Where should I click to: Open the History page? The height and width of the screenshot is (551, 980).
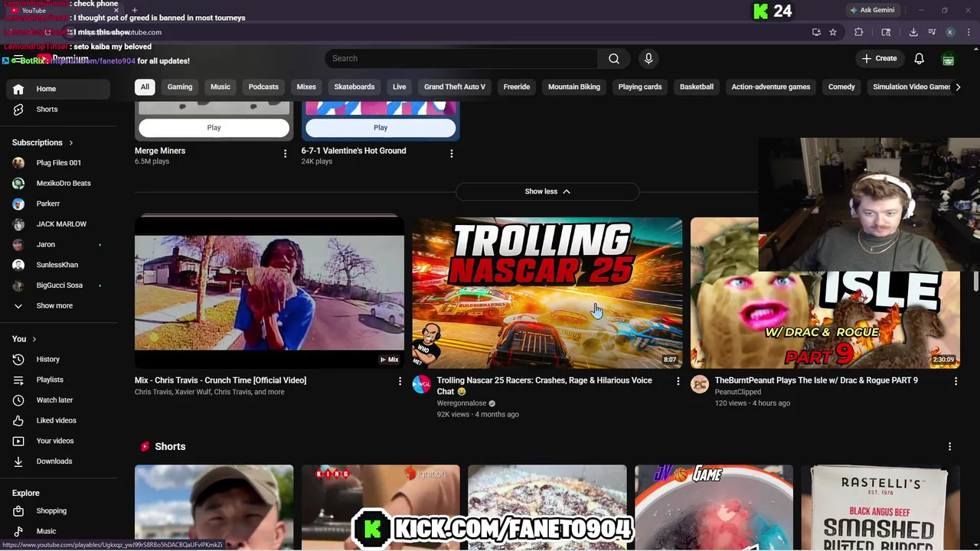(58, 360)
